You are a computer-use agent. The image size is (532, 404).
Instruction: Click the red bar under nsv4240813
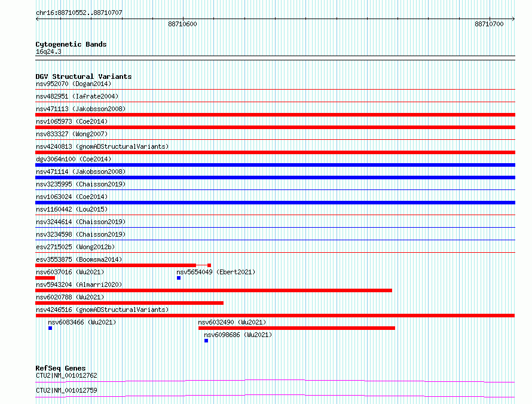point(275,152)
